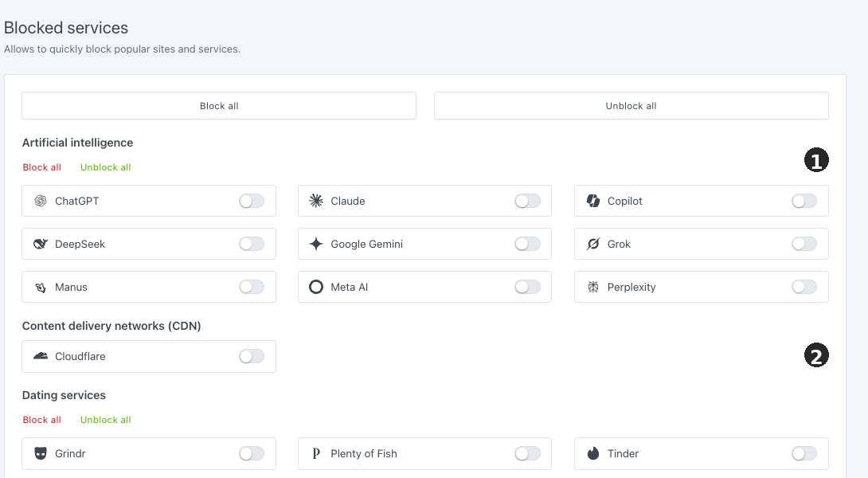The height and width of the screenshot is (478, 868).
Task: Click the Tinder label text
Action: pyautogui.click(x=623, y=453)
